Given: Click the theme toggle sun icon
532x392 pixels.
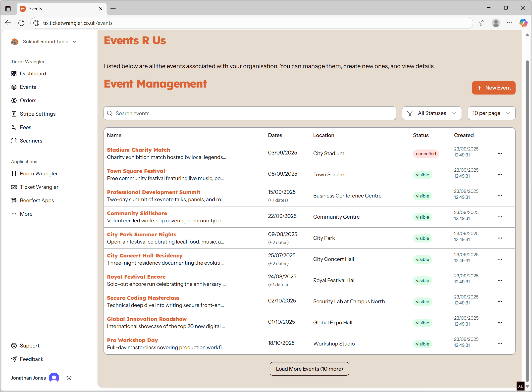Looking at the screenshot, I should pos(69,378).
